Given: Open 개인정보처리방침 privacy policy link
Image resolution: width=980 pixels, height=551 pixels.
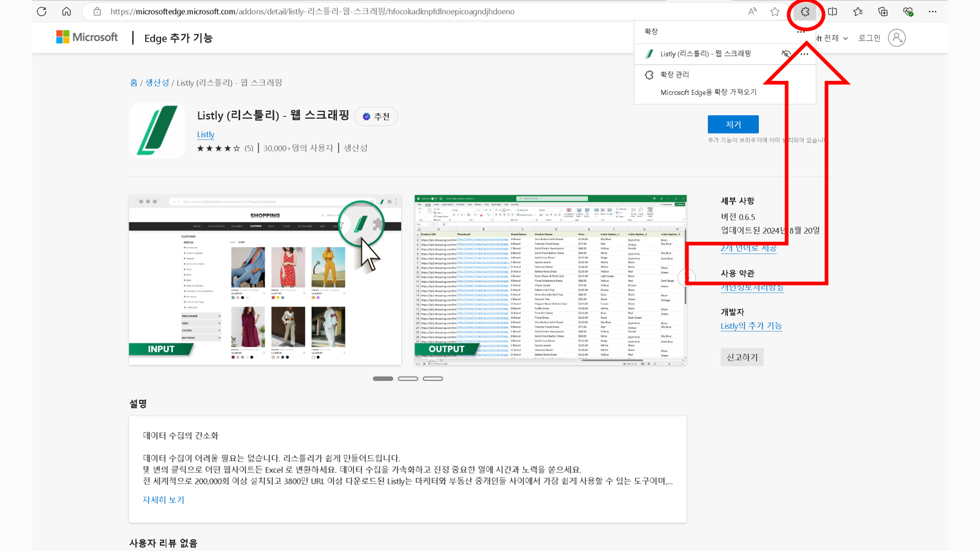Looking at the screenshot, I should pos(752,287).
